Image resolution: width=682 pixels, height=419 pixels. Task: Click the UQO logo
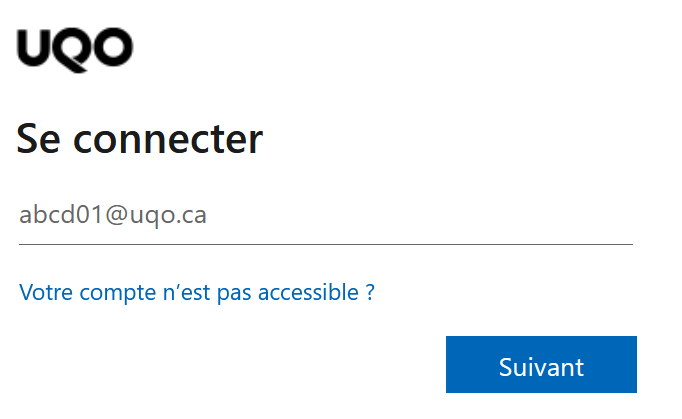tap(75, 47)
